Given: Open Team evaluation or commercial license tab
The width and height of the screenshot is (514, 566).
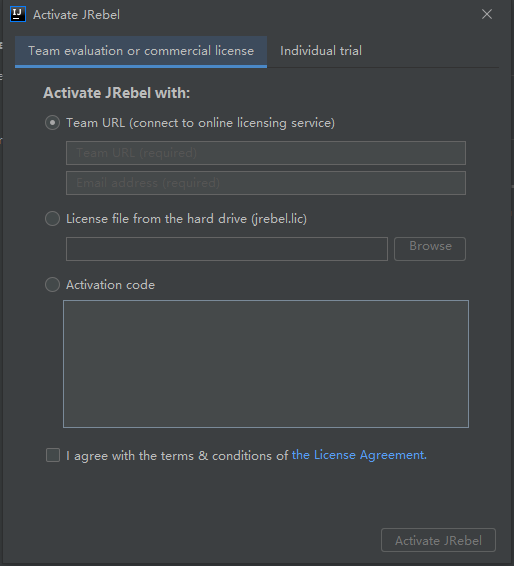Looking at the screenshot, I should [x=141, y=51].
